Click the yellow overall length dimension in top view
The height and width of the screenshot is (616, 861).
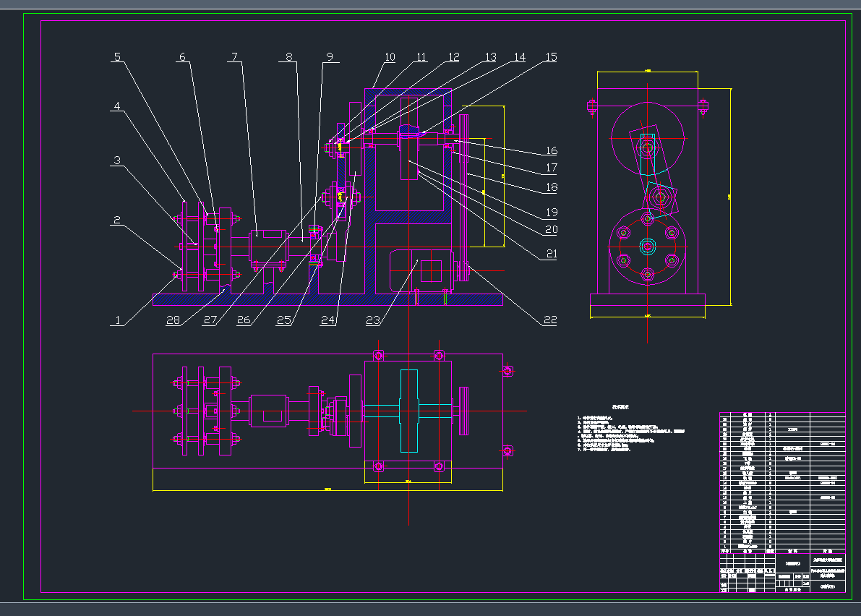pyautogui.click(x=327, y=490)
